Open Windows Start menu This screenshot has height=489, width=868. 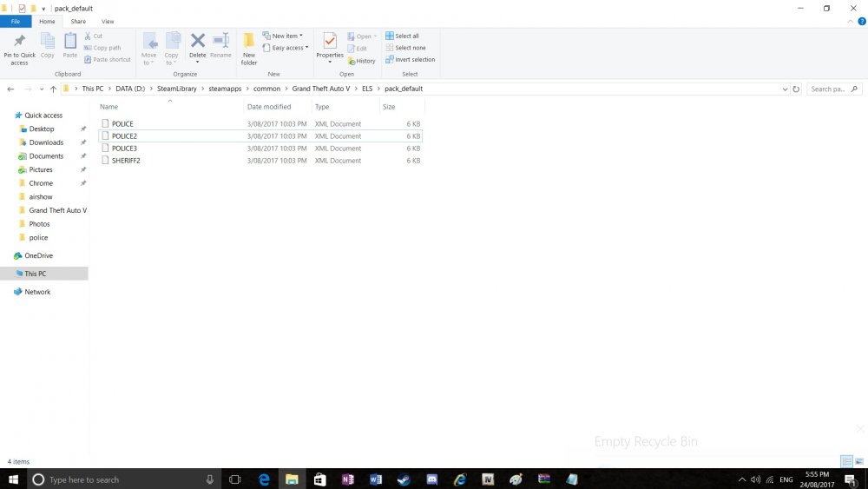pyautogui.click(x=13, y=479)
